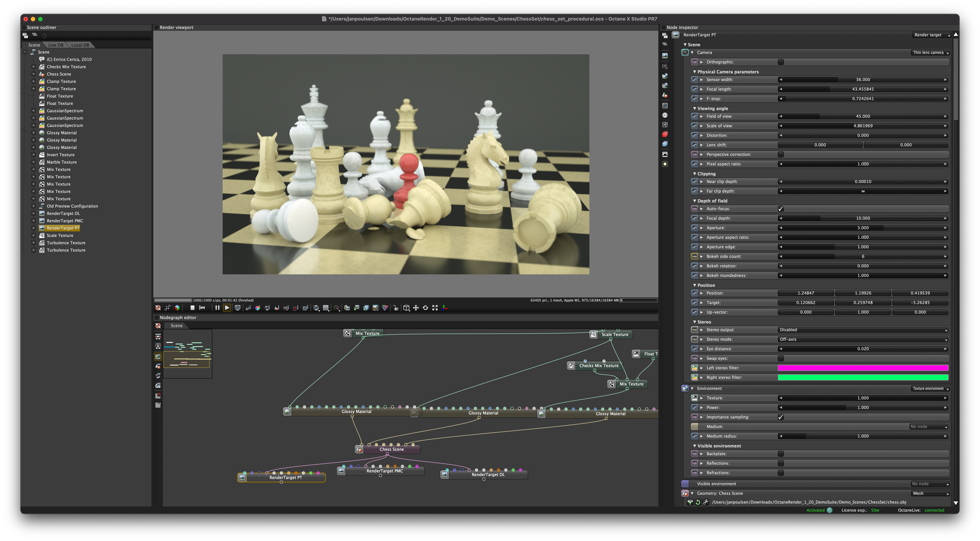Click the auto-focus picker (AF) icon
Viewport: 980px width, 541px height.
pos(248,308)
